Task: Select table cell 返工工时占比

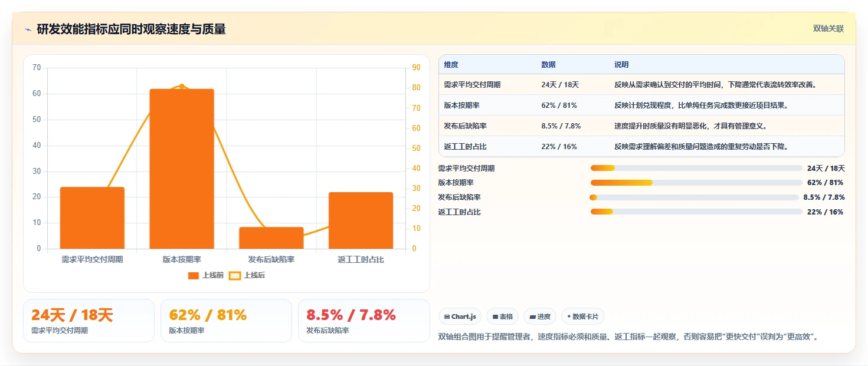Action: [465, 147]
